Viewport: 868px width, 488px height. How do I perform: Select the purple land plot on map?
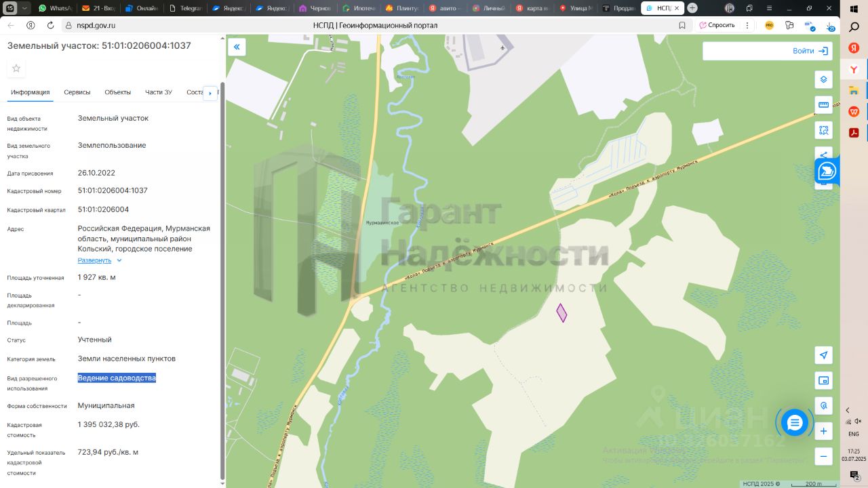(561, 312)
